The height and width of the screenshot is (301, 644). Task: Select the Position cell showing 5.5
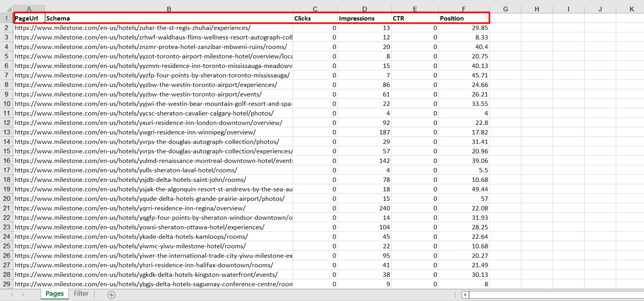click(464, 170)
